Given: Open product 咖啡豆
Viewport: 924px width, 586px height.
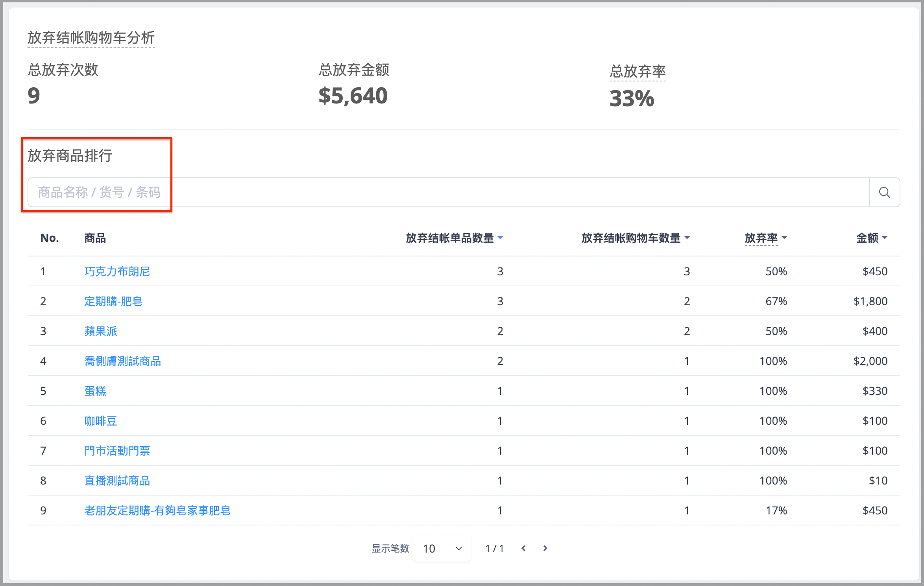Looking at the screenshot, I should (x=101, y=421).
